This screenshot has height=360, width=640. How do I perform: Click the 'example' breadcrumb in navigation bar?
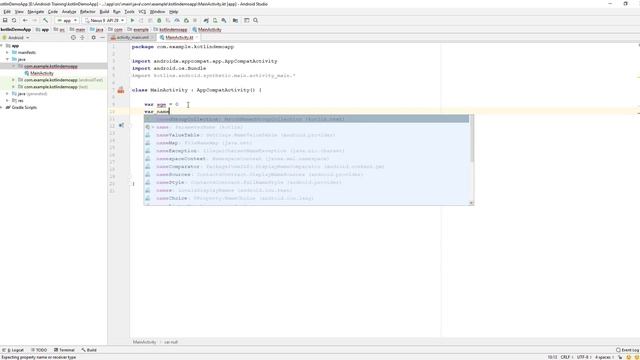pyautogui.click(x=138, y=29)
